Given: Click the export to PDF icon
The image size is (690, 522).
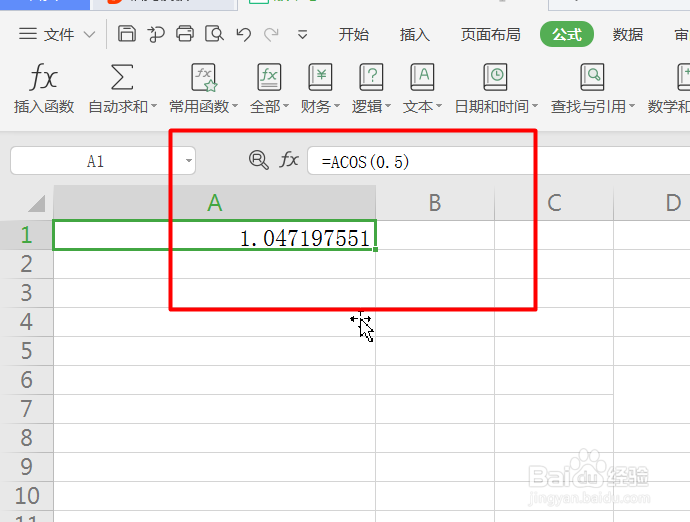Looking at the screenshot, I should pyautogui.click(x=156, y=34).
